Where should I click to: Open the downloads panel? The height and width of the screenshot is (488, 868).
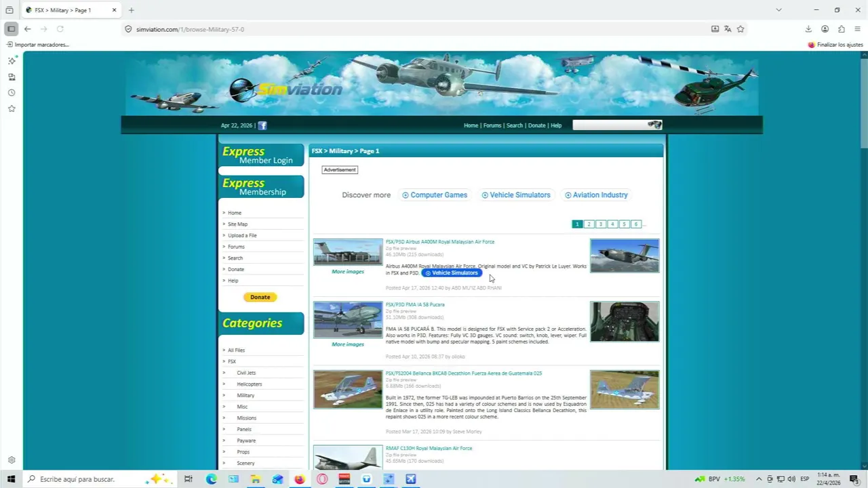point(808,29)
